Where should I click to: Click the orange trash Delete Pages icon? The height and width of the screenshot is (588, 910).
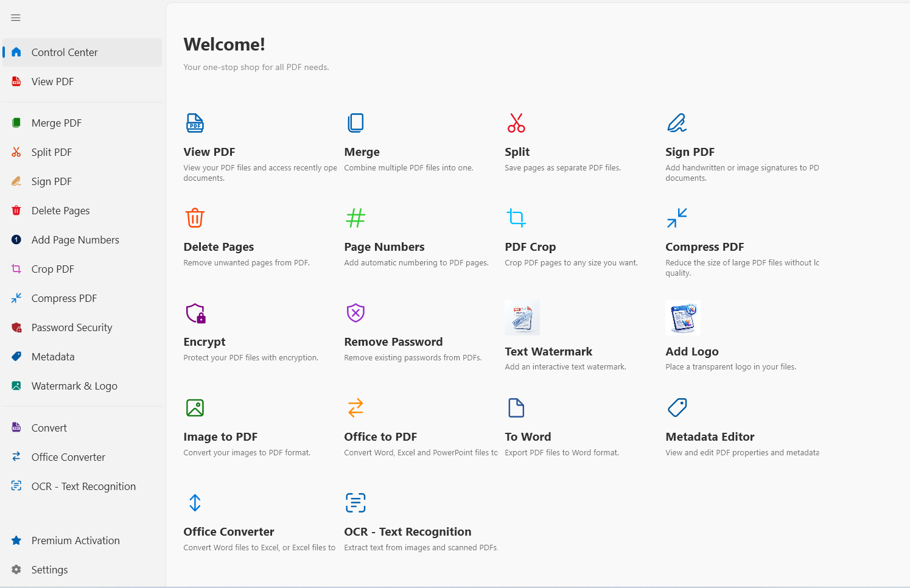195,218
